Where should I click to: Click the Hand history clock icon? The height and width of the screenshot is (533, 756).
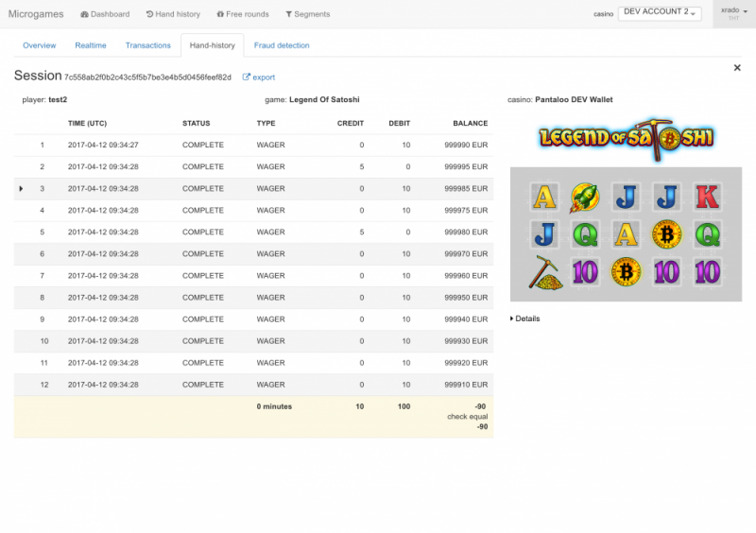[149, 14]
